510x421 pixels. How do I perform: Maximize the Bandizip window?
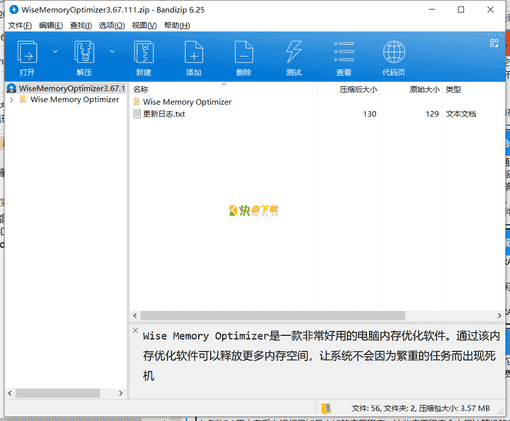tap(461, 10)
